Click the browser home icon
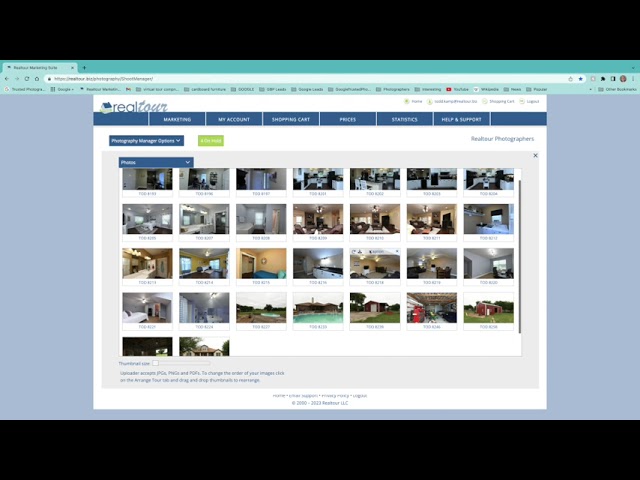This screenshot has width=640, height=480. 37,79
